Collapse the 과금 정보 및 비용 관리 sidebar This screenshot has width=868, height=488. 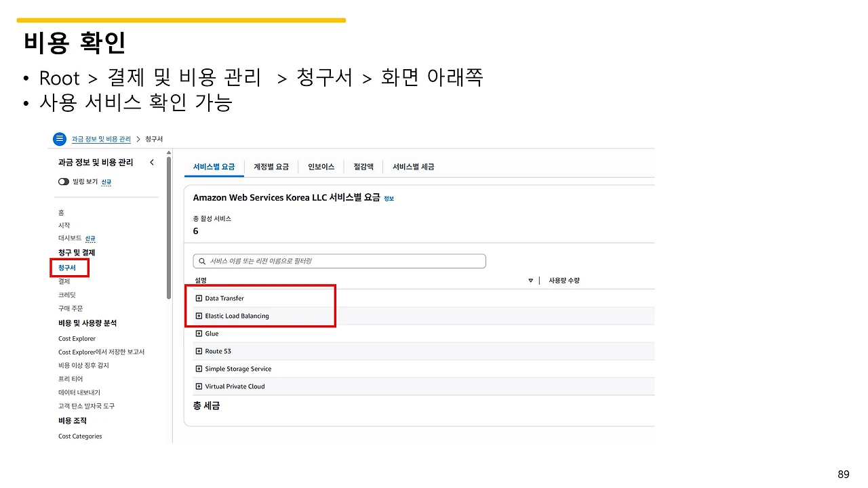point(152,162)
